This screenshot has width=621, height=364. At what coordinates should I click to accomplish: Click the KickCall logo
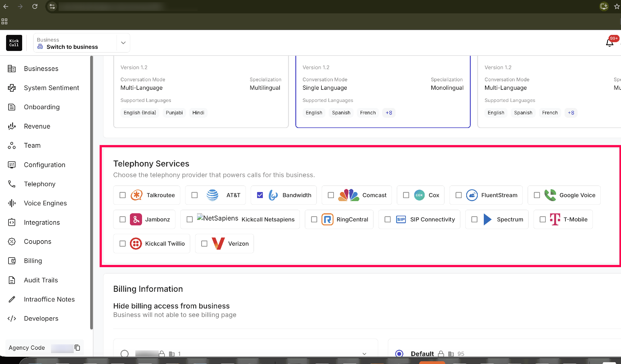tap(14, 43)
